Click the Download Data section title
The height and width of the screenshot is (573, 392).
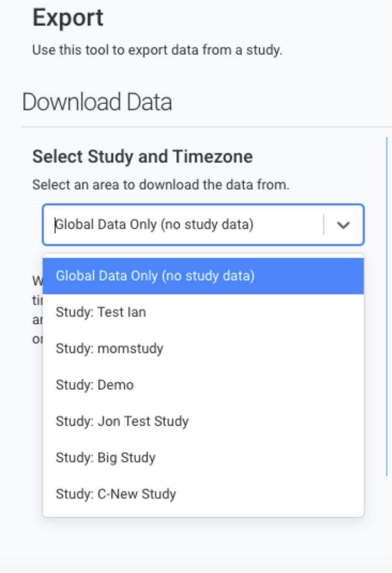coord(97,103)
